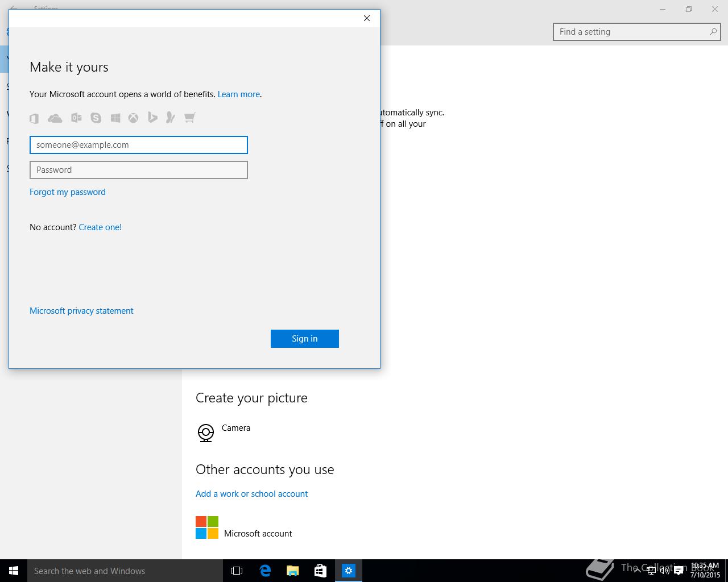Click the taskbar clock showing 10:35 AM
The width and height of the screenshot is (728, 582).
tap(705, 571)
